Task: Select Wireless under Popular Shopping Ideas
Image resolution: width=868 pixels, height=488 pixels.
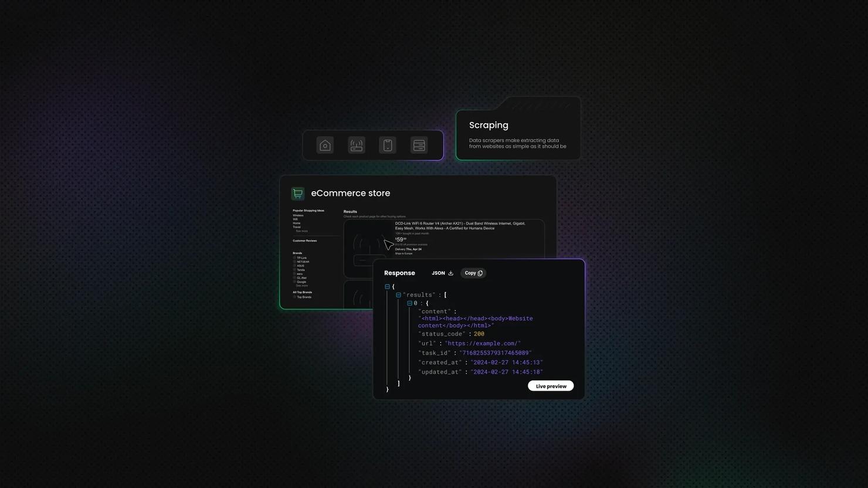Action: click(298, 216)
